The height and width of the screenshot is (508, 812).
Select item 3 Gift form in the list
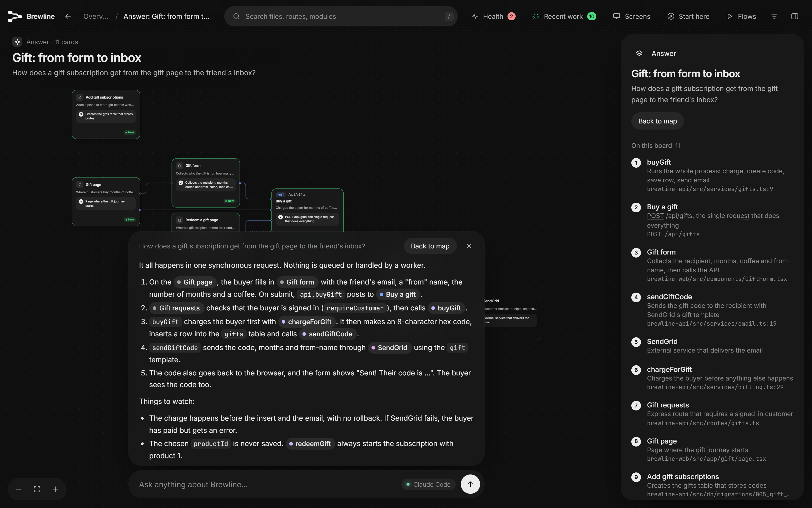coord(712,265)
